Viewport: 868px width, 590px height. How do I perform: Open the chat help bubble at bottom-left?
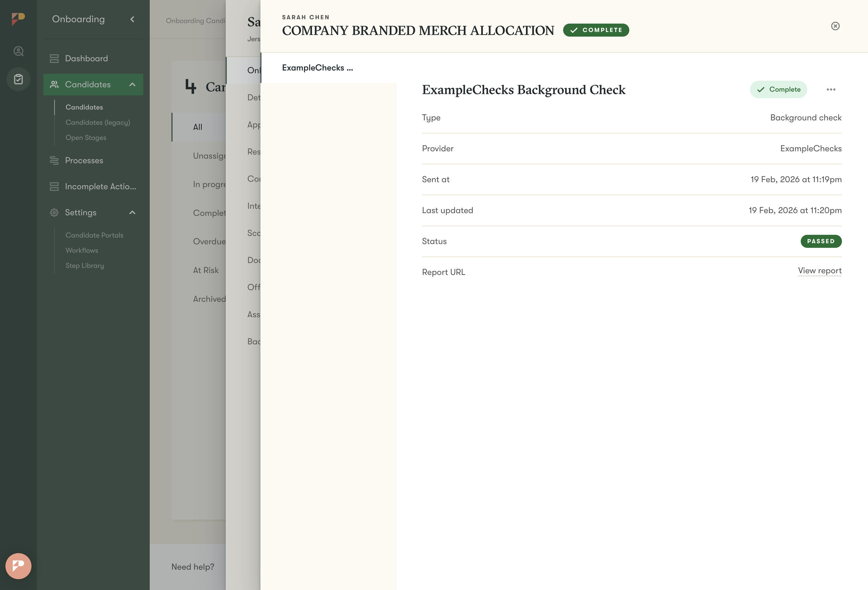18,566
